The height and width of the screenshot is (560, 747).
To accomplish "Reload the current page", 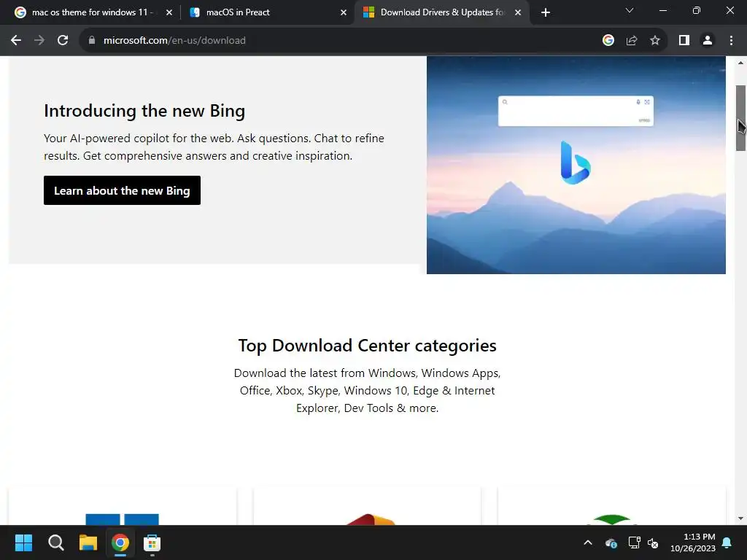I will 63,41.
